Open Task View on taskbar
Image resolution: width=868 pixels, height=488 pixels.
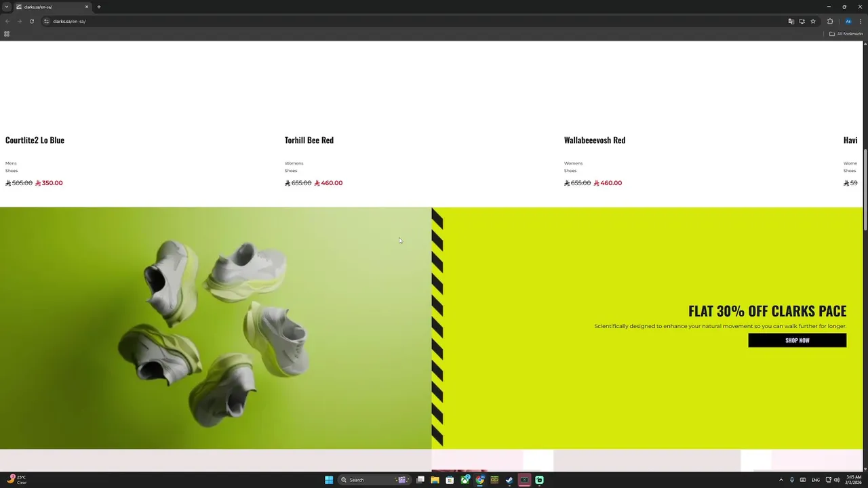[x=420, y=480]
